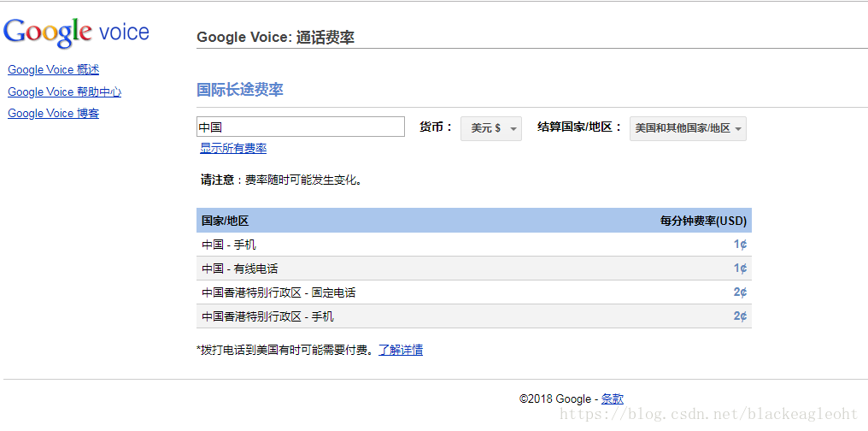Click the Google Voice logo
868x431 pixels.
point(76,32)
